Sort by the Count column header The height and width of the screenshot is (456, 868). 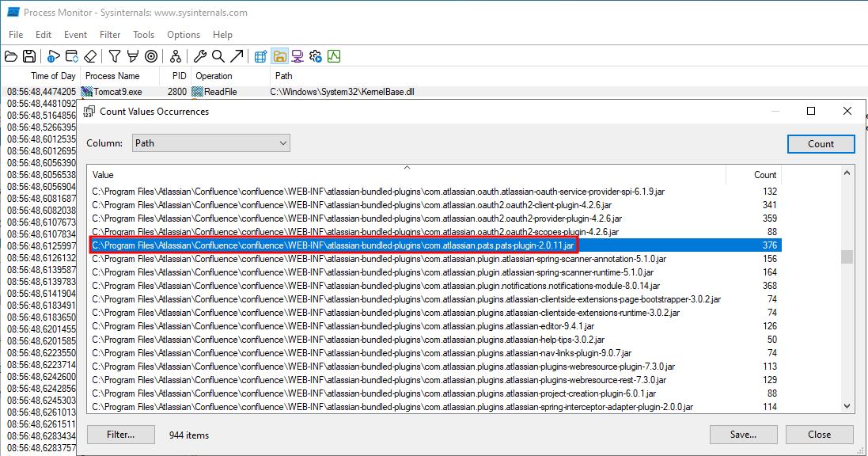753,174
